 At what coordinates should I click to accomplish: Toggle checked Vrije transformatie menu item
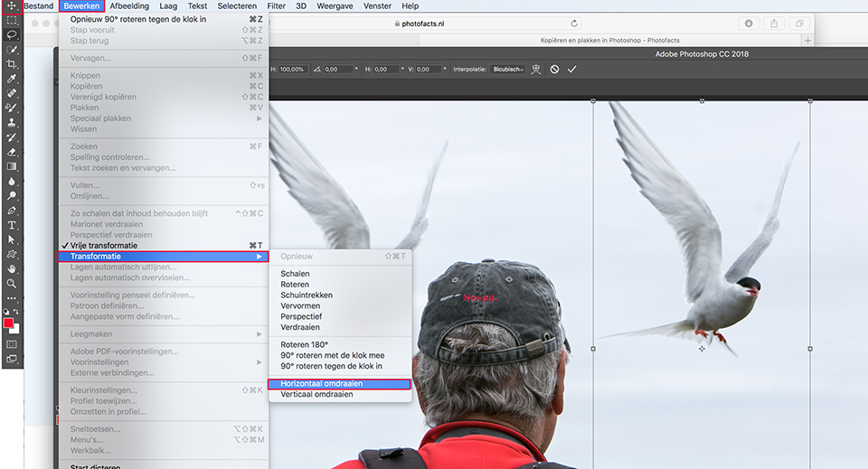164,246
